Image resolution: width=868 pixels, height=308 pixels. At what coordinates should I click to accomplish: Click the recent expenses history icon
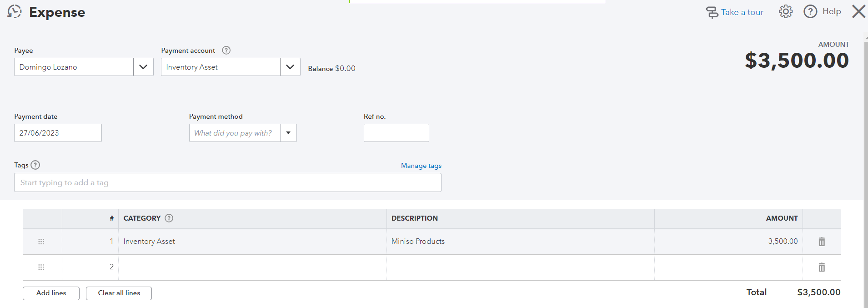[15, 12]
